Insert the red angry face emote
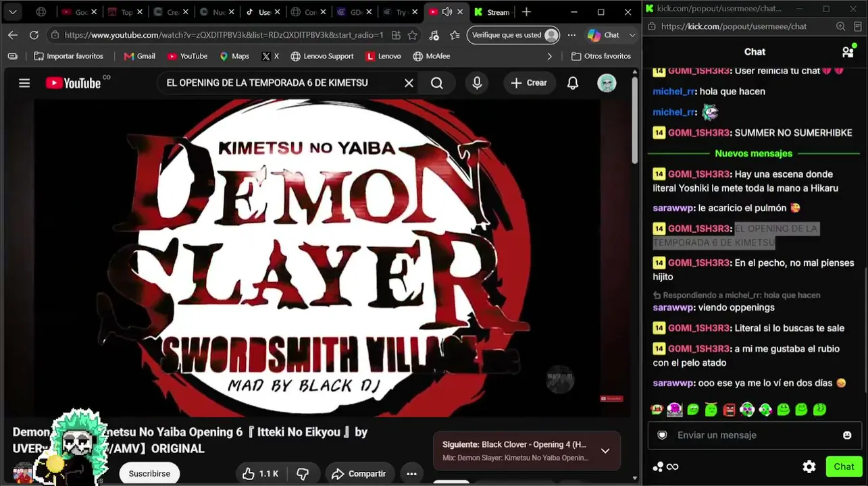 click(x=729, y=409)
